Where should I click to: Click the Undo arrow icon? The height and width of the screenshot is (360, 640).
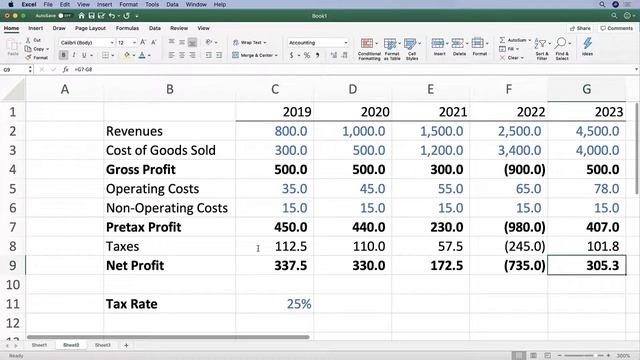(111, 16)
